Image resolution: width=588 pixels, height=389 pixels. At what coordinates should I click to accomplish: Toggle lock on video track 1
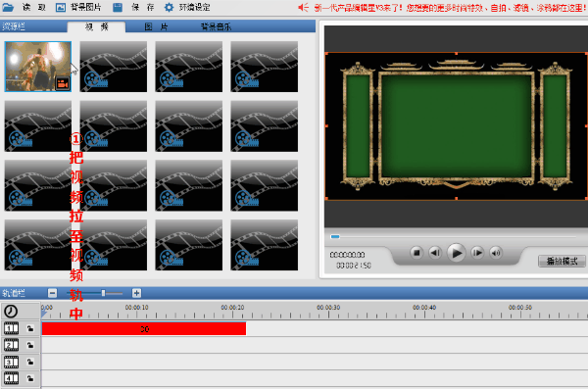tap(30, 328)
